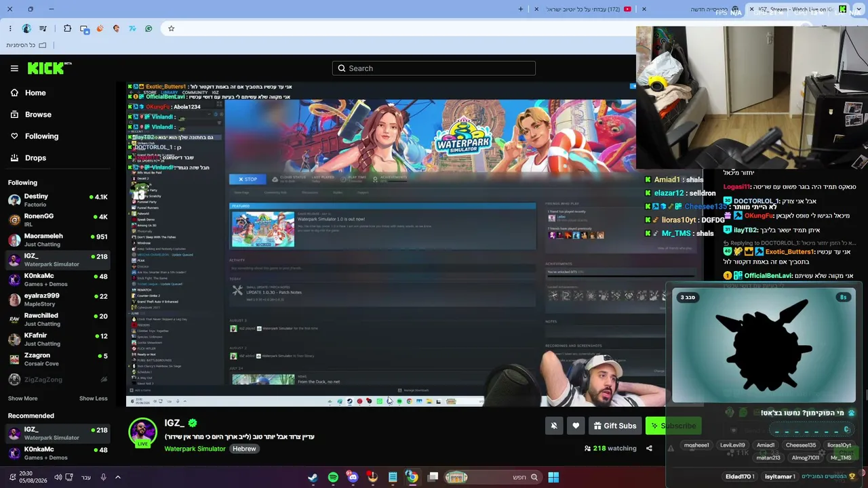
Task: Click the STOP button in streamed Steam
Action: coord(247,179)
